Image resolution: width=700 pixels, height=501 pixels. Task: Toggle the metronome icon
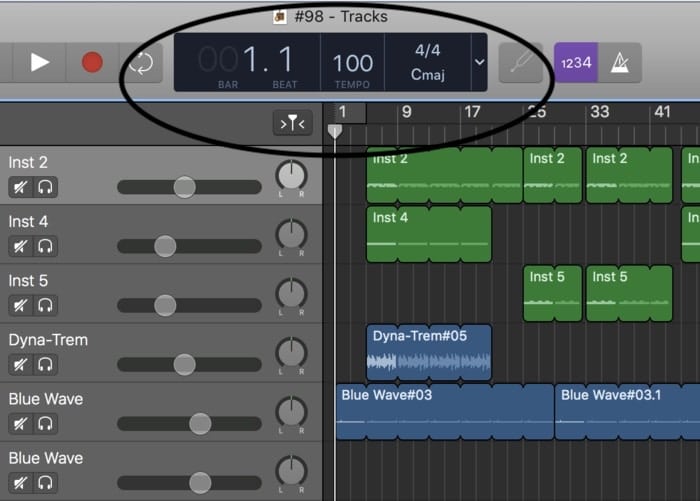620,63
